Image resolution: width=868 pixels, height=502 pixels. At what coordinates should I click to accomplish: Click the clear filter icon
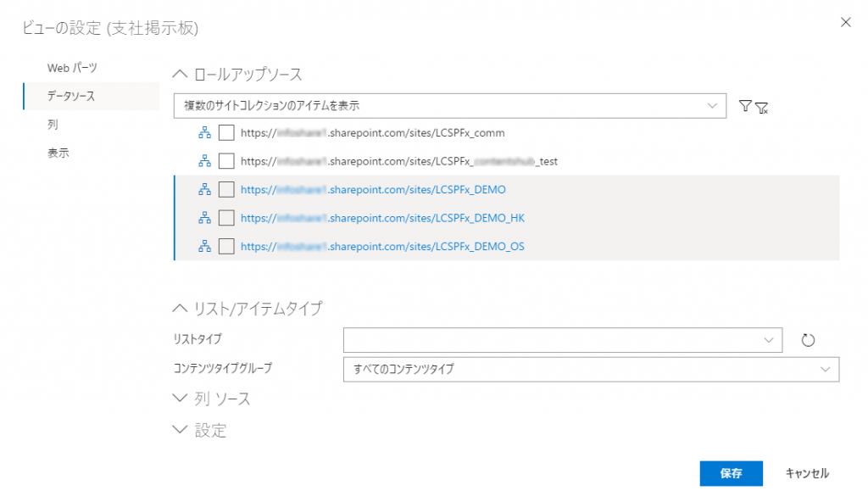pos(761,107)
